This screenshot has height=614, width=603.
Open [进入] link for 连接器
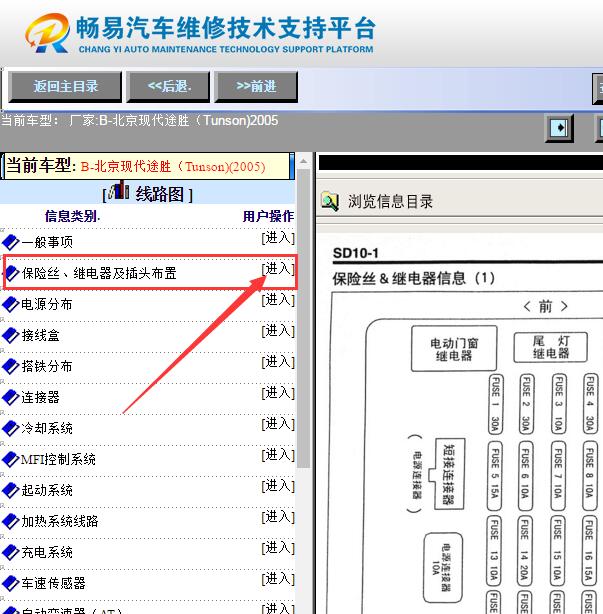pos(278,393)
